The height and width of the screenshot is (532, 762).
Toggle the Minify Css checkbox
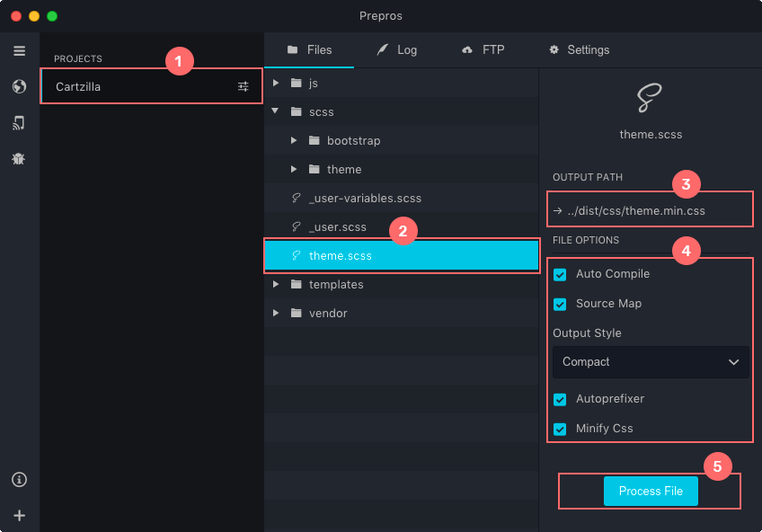(x=560, y=429)
